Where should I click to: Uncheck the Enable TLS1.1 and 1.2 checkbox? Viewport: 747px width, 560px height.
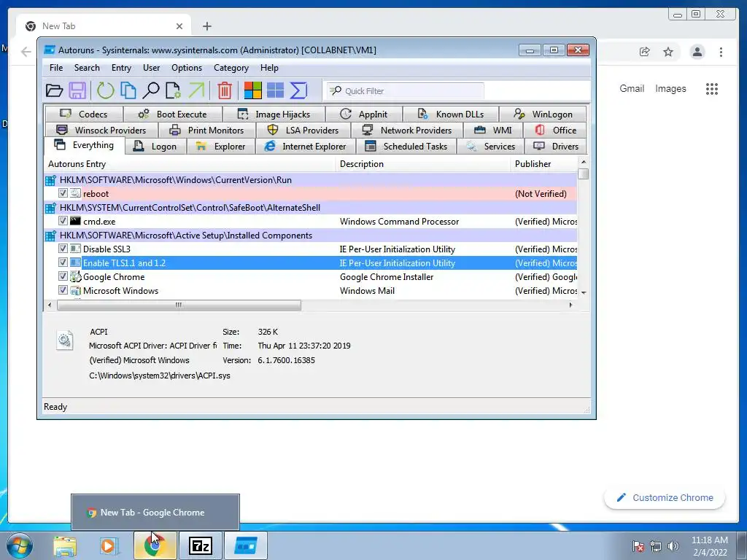point(63,262)
